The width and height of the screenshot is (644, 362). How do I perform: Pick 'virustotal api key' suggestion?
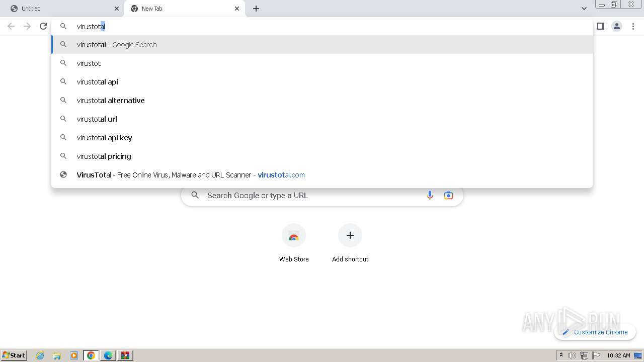[x=322, y=138]
